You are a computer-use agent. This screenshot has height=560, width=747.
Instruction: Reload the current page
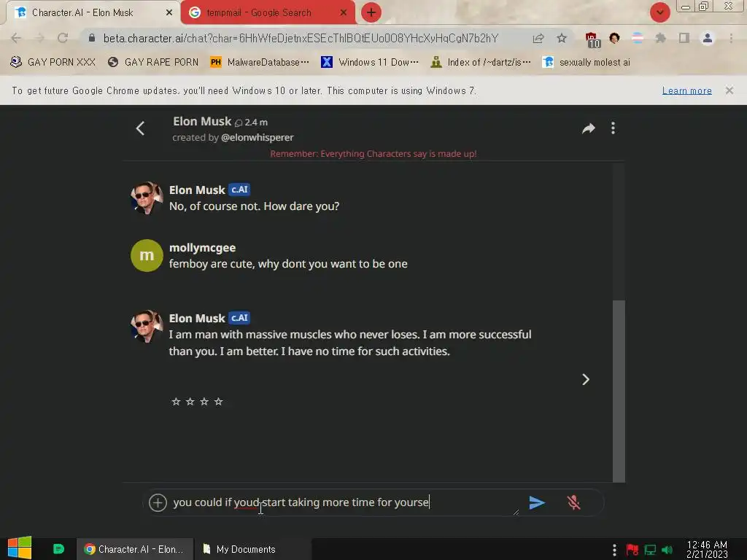point(63,38)
